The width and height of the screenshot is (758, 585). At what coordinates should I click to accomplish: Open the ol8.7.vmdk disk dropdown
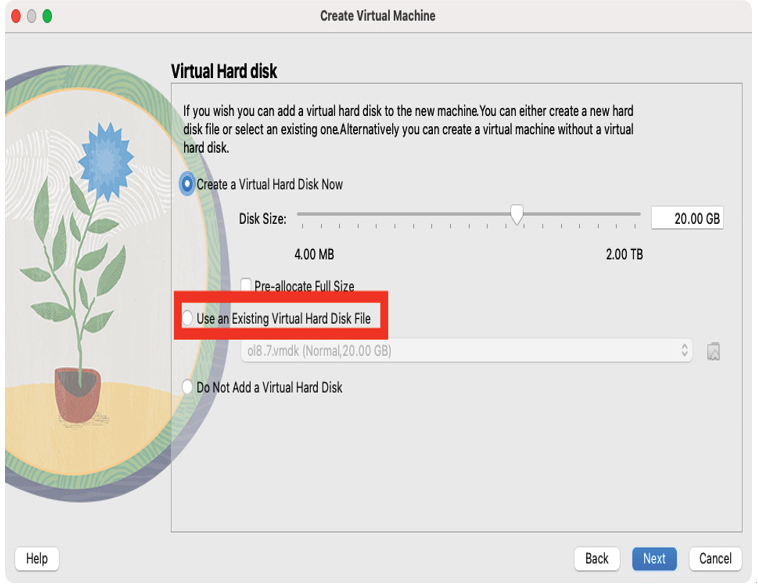466,351
